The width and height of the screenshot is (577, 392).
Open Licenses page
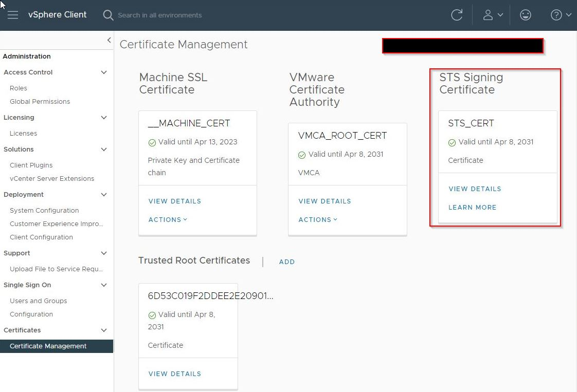23,134
